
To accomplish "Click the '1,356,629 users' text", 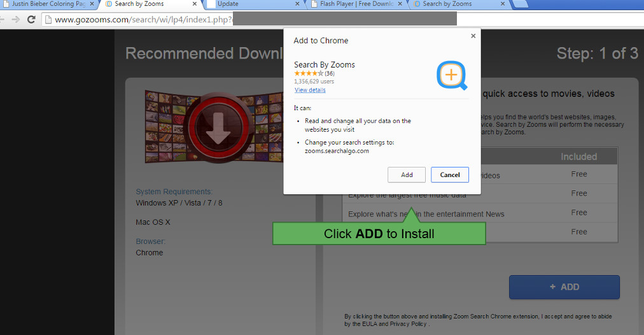I will (314, 82).
